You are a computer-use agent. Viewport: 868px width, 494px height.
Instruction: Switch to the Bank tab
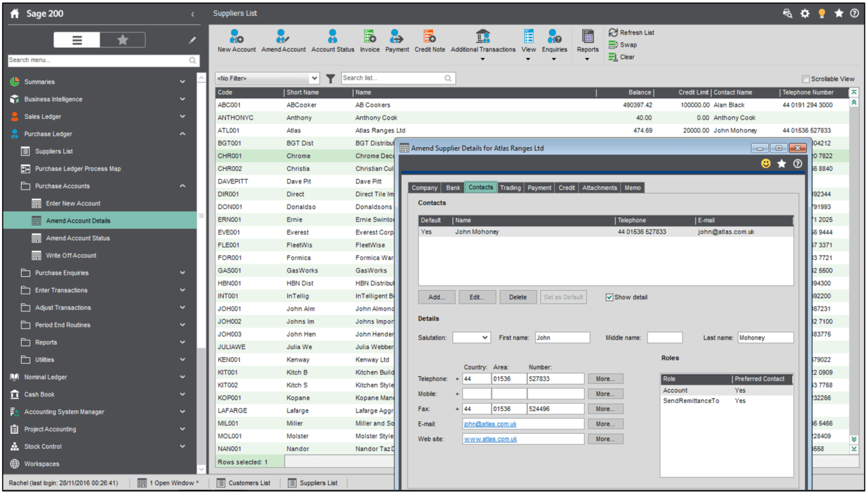click(453, 188)
